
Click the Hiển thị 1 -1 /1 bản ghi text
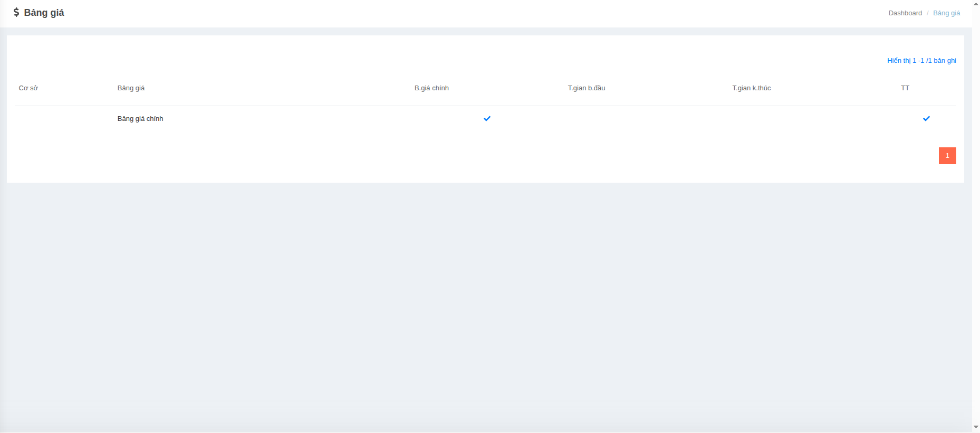coord(921,61)
